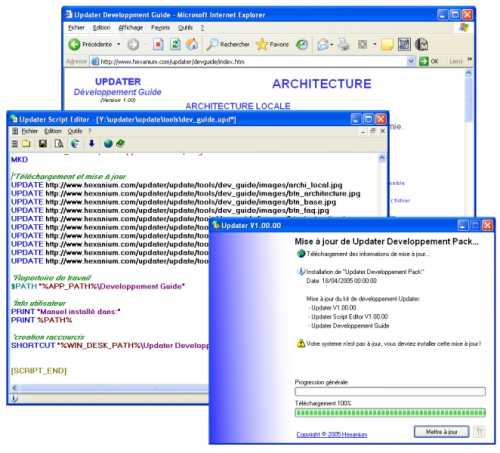
Task: Click the Mettre à jour button in Updater
Action: pyautogui.click(x=441, y=432)
